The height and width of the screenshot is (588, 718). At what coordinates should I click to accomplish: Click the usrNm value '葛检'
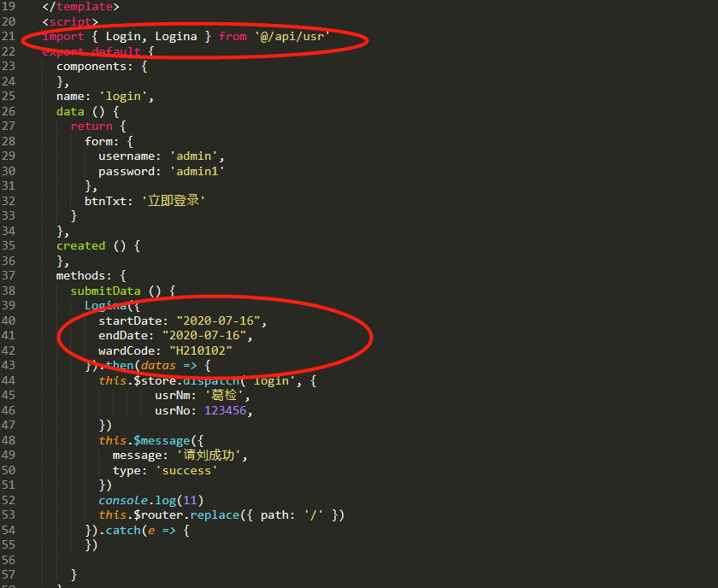224,395
